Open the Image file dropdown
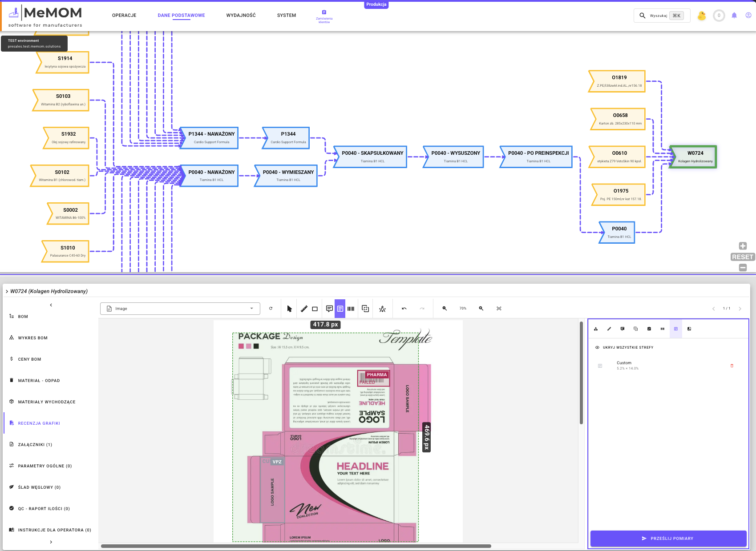756x551 pixels. pos(180,309)
